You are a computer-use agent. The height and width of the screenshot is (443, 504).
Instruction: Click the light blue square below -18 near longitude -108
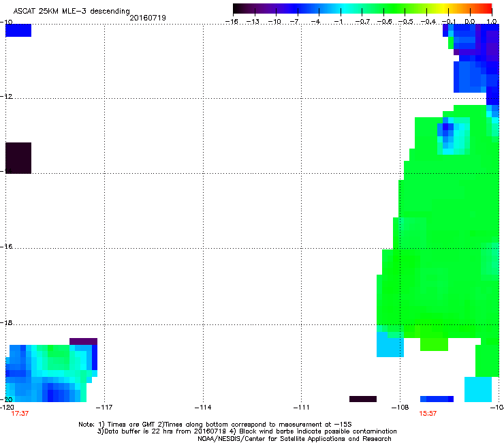(x=390, y=345)
